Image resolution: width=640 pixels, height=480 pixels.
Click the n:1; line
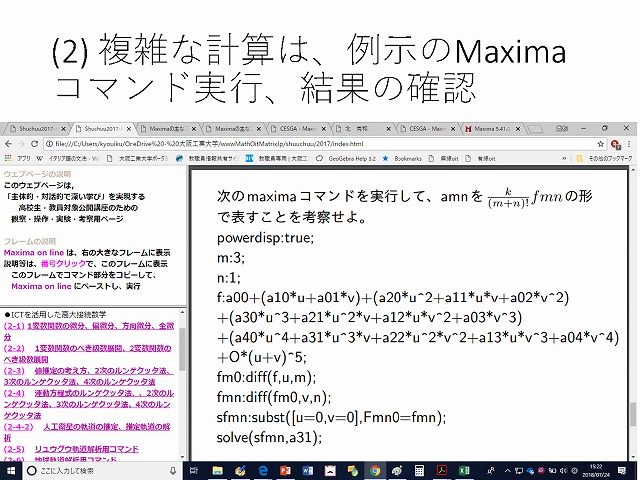(229, 278)
